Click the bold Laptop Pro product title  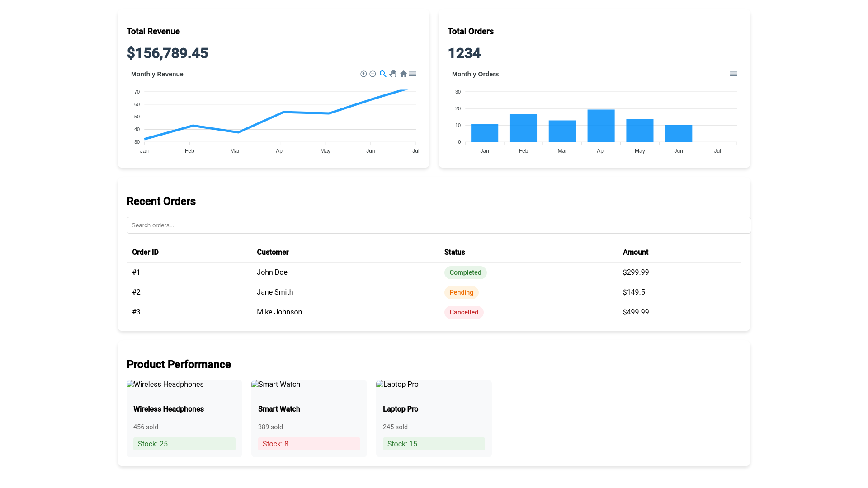[x=401, y=409]
